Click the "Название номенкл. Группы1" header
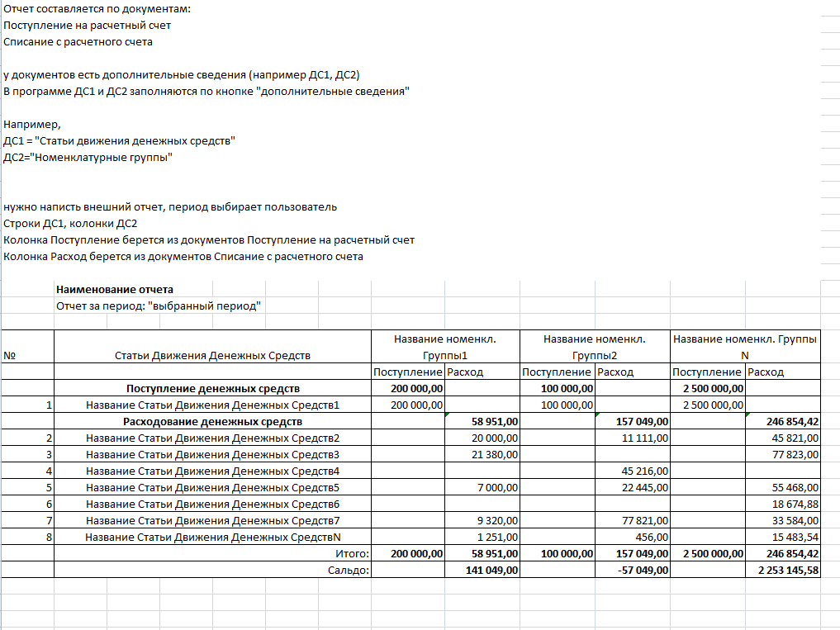This screenshot has width=840, height=630. tap(445, 347)
